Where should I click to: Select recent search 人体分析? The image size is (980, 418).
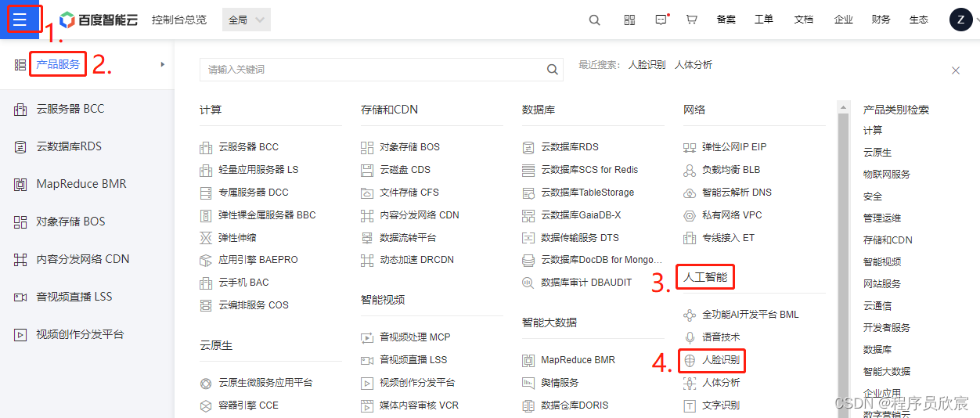click(x=694, y=65)
